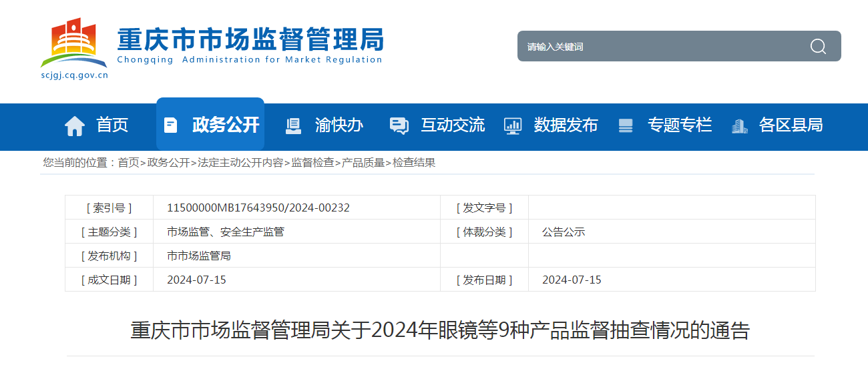This screenshot has height=365, width=868.
Task: Click the home icon beside 首页
Action: click(x=75, y=125)
